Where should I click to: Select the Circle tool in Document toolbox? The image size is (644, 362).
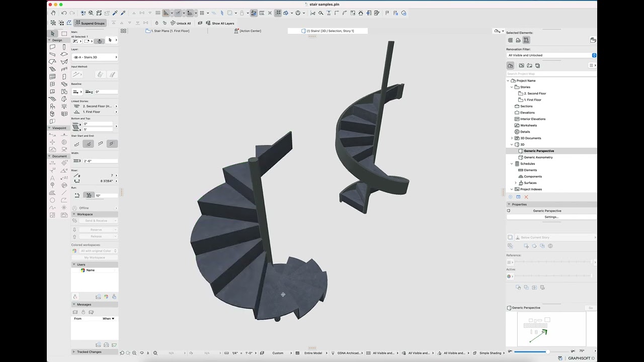click(x=52, y=200)
